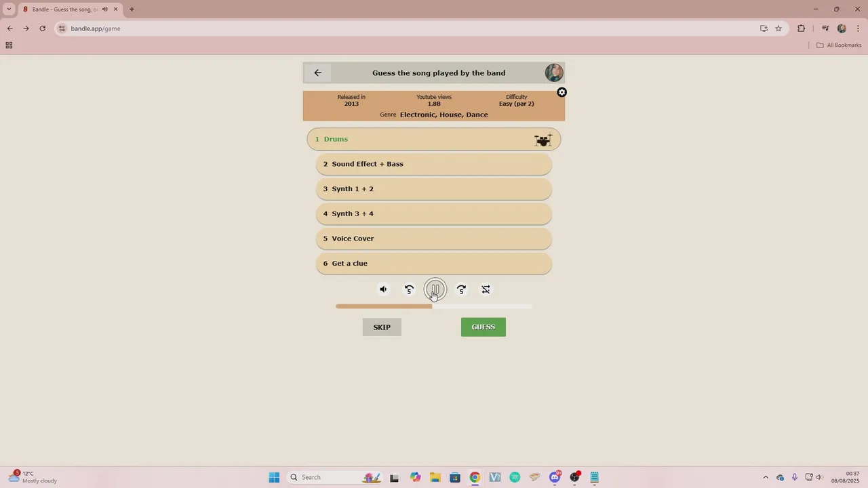This screenshot has width=868, height=488.
Task: Open the settings gear on the info panel
Action: click(x=561, y=92)
